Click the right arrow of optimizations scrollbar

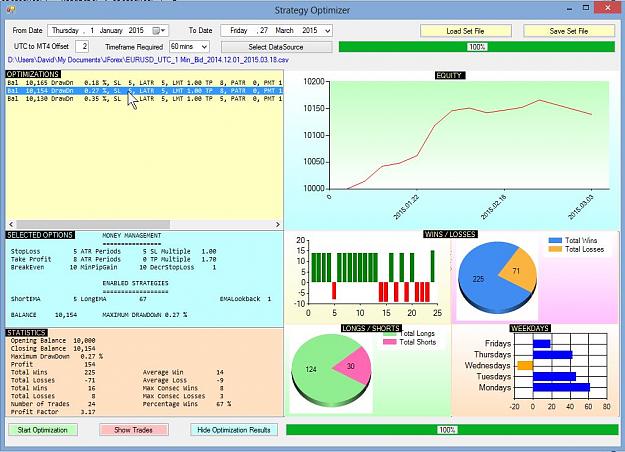point(278,224)
